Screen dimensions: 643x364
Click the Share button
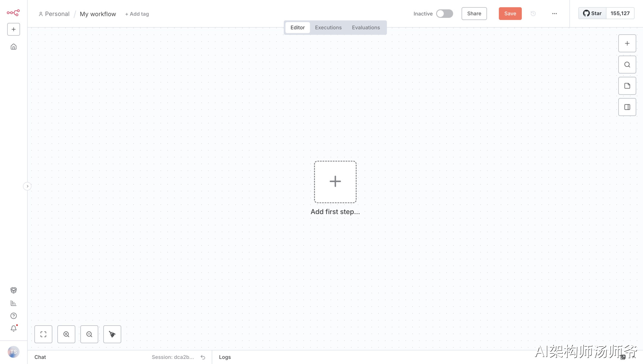coord(474,14)
